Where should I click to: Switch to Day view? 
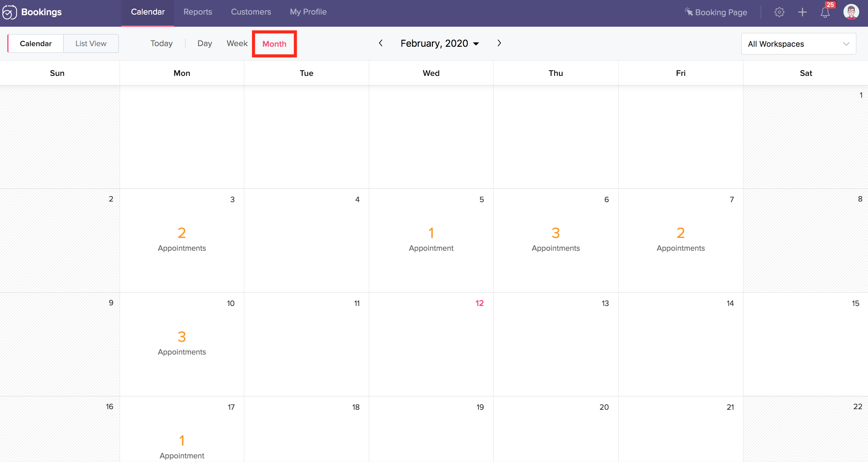tap(204, 43)
